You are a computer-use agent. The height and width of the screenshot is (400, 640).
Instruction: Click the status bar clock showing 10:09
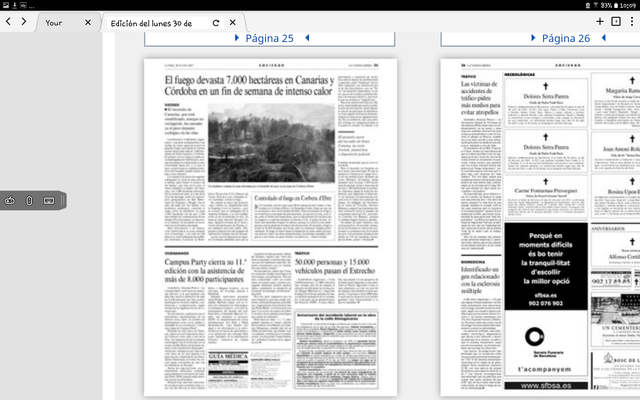pyautogui.click(x=628, y=5)
